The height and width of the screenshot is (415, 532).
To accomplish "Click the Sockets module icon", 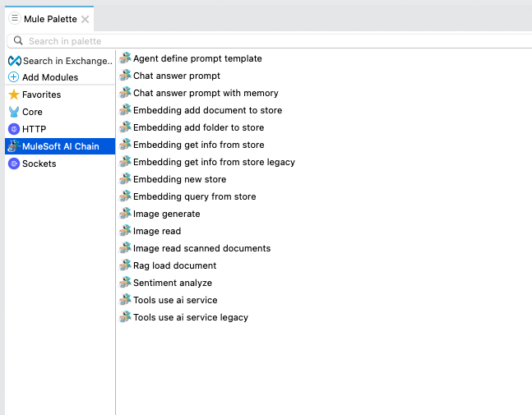I will pos(14,164).
